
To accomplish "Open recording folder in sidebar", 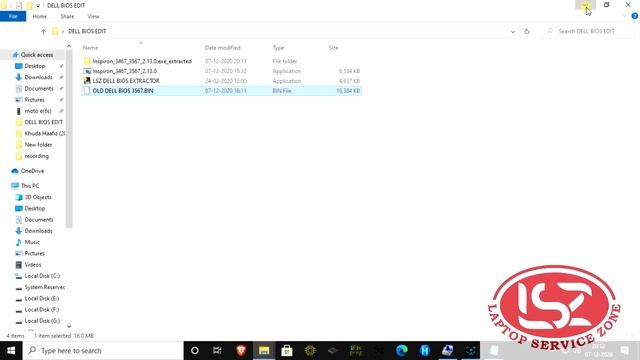I will (36, 156).
